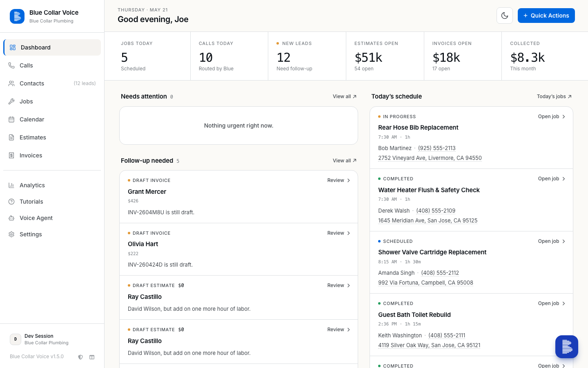Image resolution: width=588 pixels, height=368 pixels.
Task: Open the Estimates Open stat card
Action: (385, 56)
